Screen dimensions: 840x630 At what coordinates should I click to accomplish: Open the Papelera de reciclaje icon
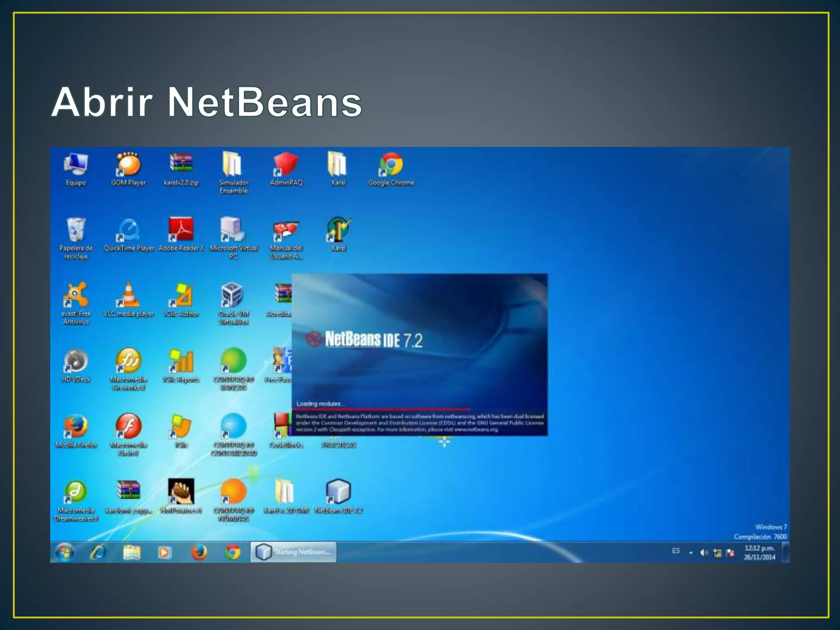pyautogui.click(x=76, y=230)
